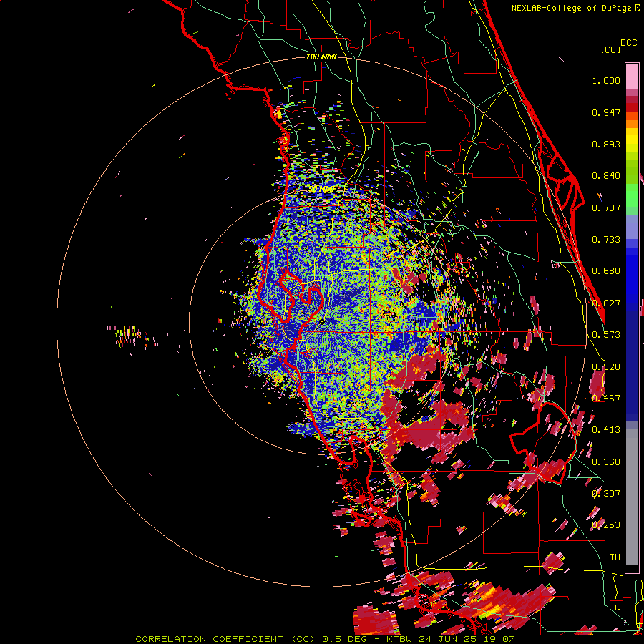Screen dimensions: 644x644
Task: Click the 0.413 scale value
Action: (606, 430)
